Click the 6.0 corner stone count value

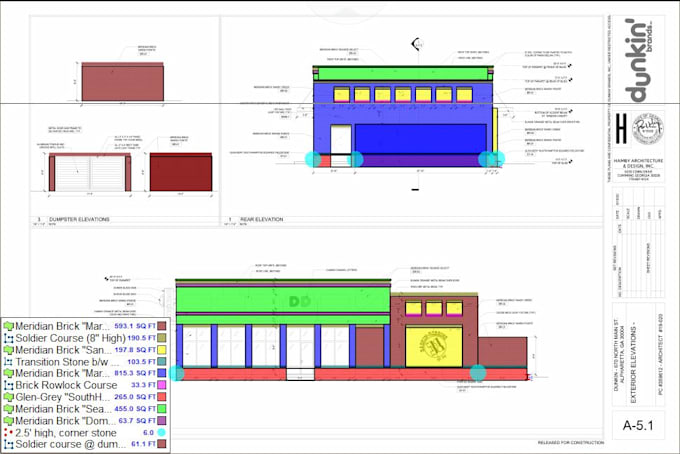click(x=148, y=433)
